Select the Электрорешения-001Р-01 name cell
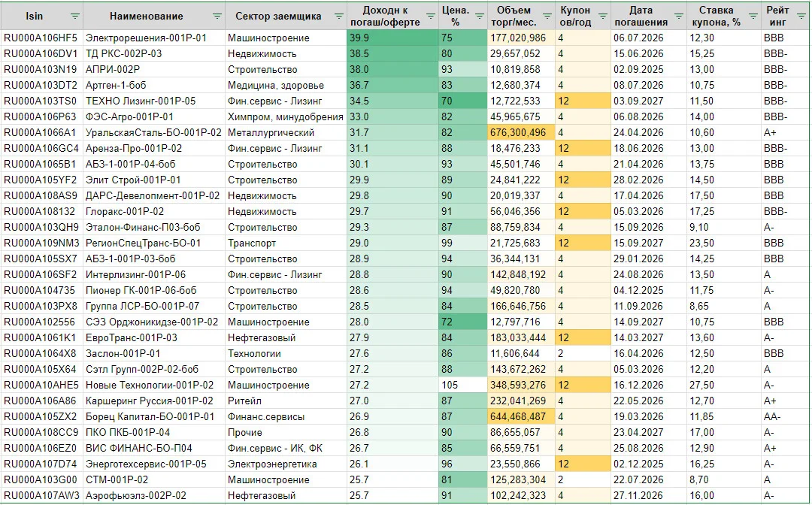 (x=154, y=38)
